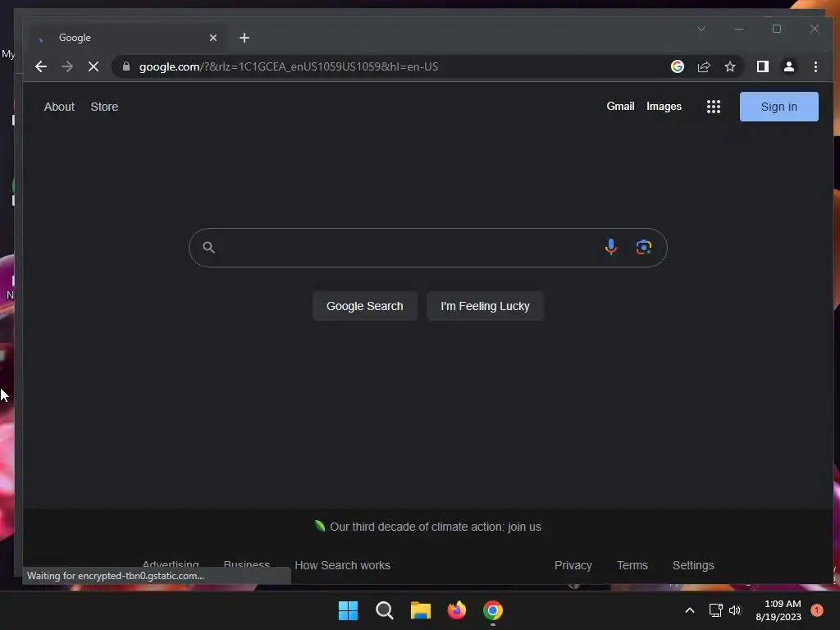840x630 pixels.
Task: Open a new tab with the plus button
Action: 244,38
